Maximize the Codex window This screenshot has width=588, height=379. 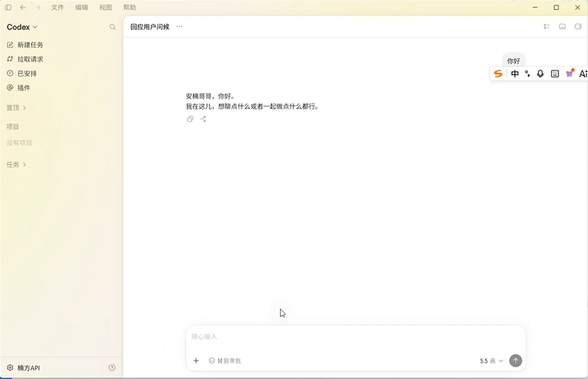(x=557, y=8)
